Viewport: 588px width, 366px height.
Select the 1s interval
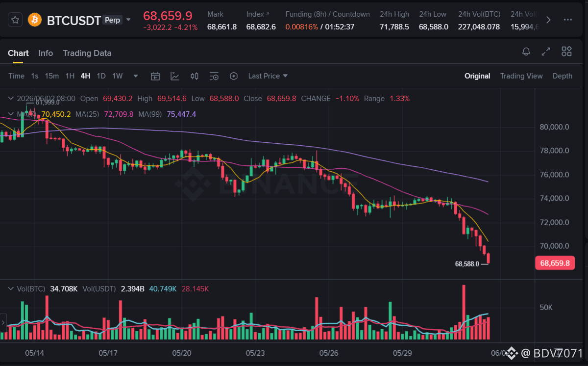[35, 76]
